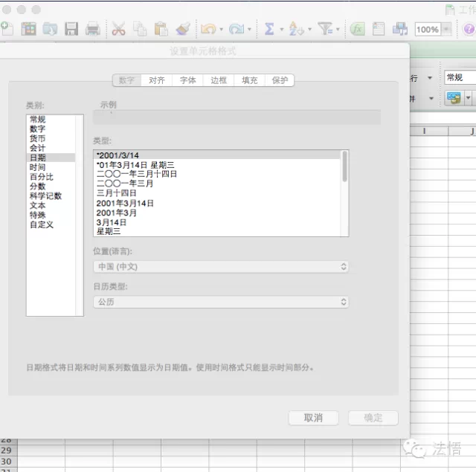Click the AutoSum sigma icon
Screen dimensions: 476x472
pyautogui.click(x=269, y=29)
